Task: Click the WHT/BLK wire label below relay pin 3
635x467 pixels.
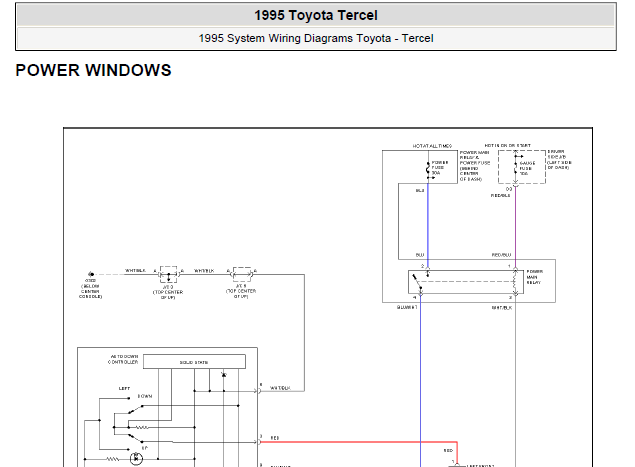Action: 502,308
